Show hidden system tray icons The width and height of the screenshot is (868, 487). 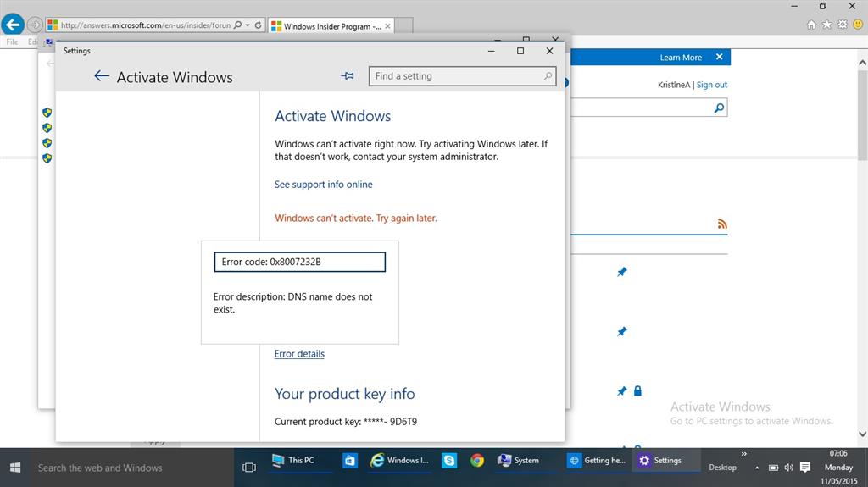coord(757,468)
